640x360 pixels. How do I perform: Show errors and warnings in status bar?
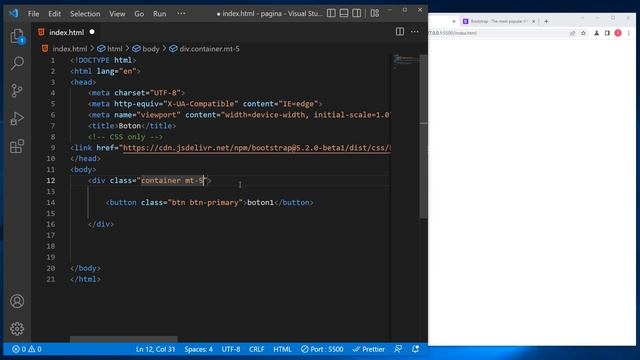tap(27, 349)
